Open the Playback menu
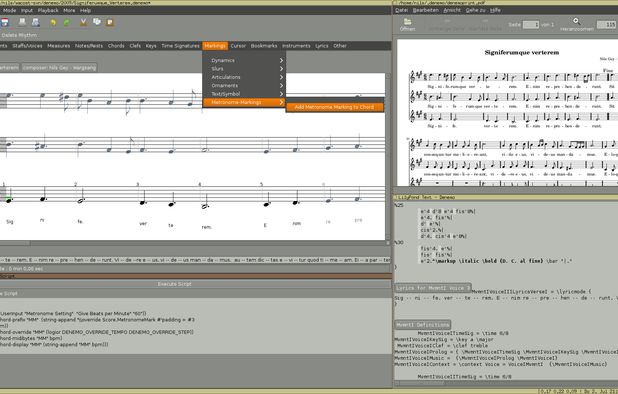 pos(48,10)
